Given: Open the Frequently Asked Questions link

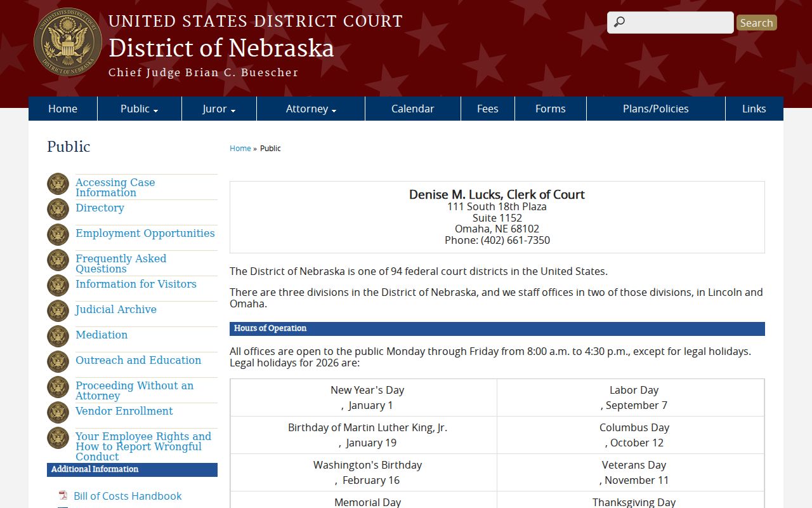Looking at the screenshot, I should click(121, 264).
